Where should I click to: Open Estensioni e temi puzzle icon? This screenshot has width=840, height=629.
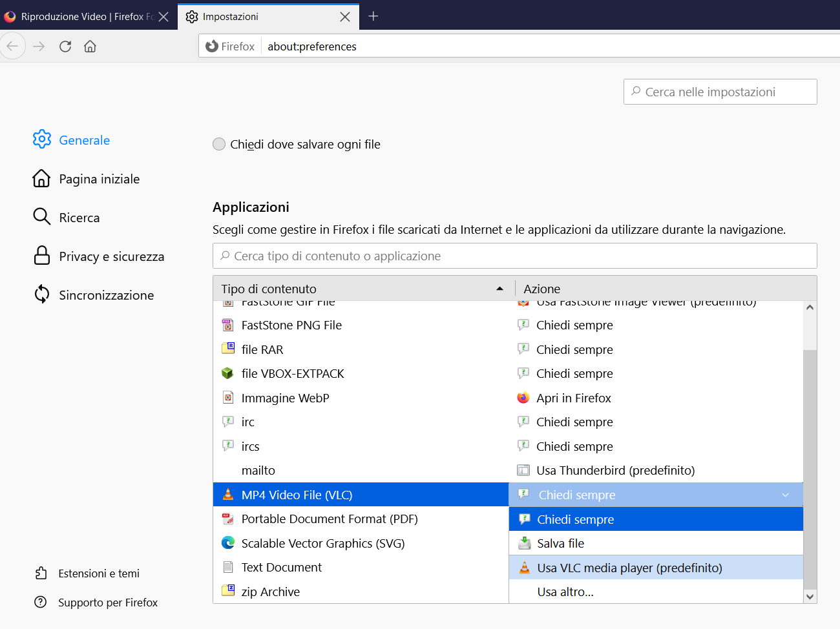coord(41,573)
